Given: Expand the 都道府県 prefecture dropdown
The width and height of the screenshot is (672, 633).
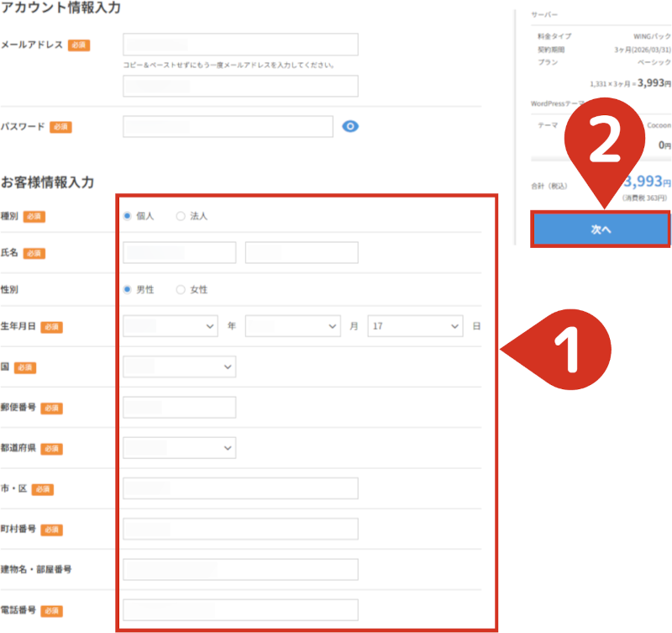Looking at the screenshot, I should (179, 448).
